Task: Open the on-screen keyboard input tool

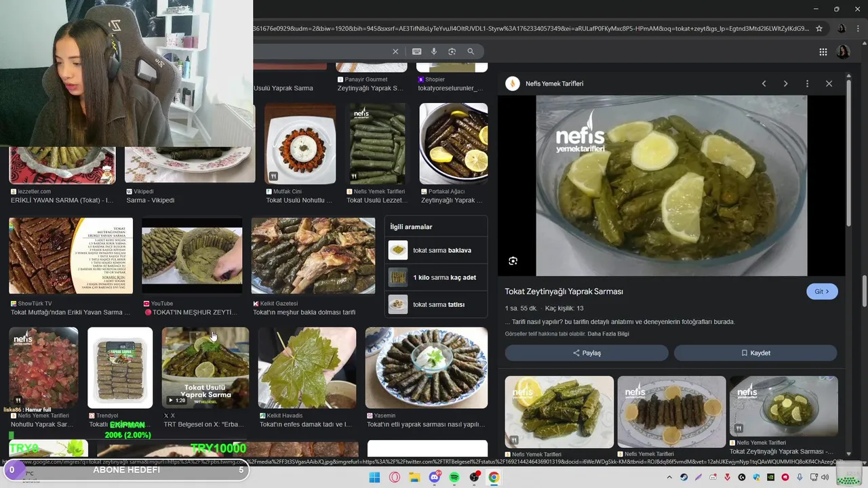Action: tap(416, 52)
